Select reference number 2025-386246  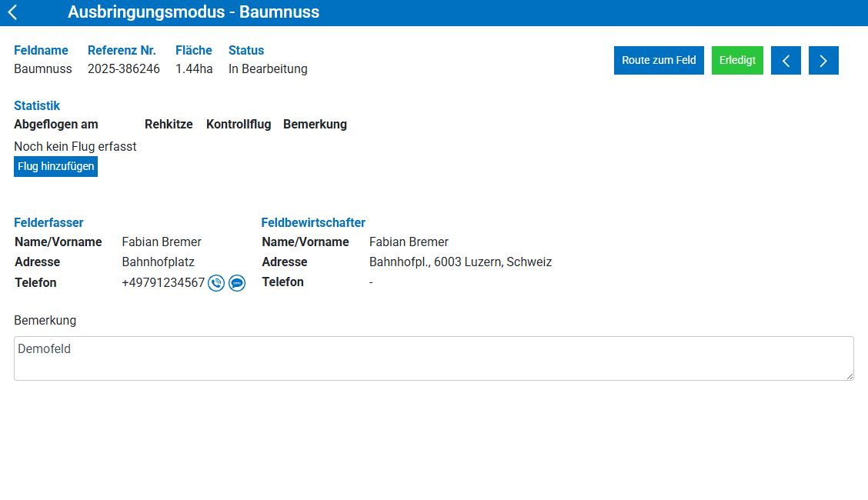tap(124, 69)
